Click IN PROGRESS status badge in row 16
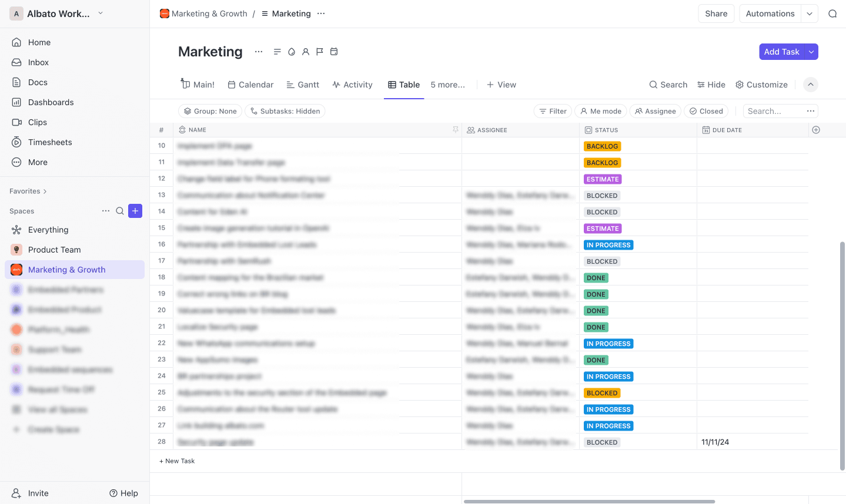Screen dimensions: 846x504 click(608, 245)
